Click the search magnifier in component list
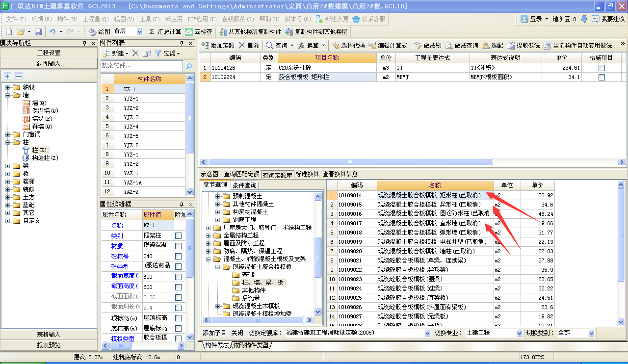This screenshot has height=364, width=628. click(x=188, y=65)
